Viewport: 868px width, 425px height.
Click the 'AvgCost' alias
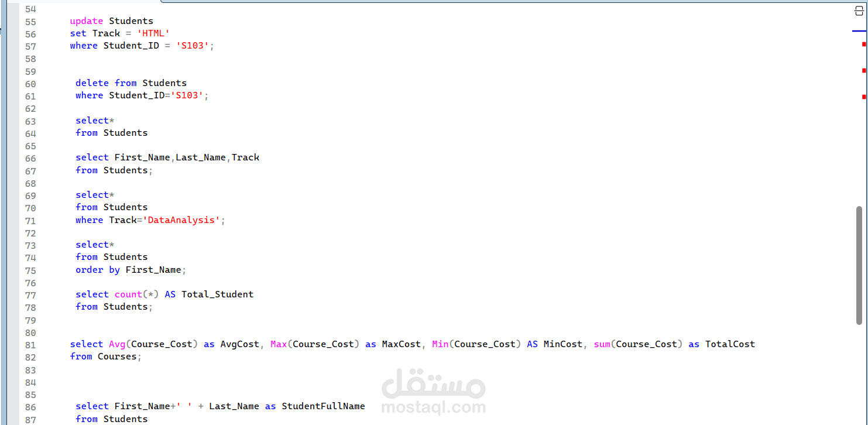239,344
